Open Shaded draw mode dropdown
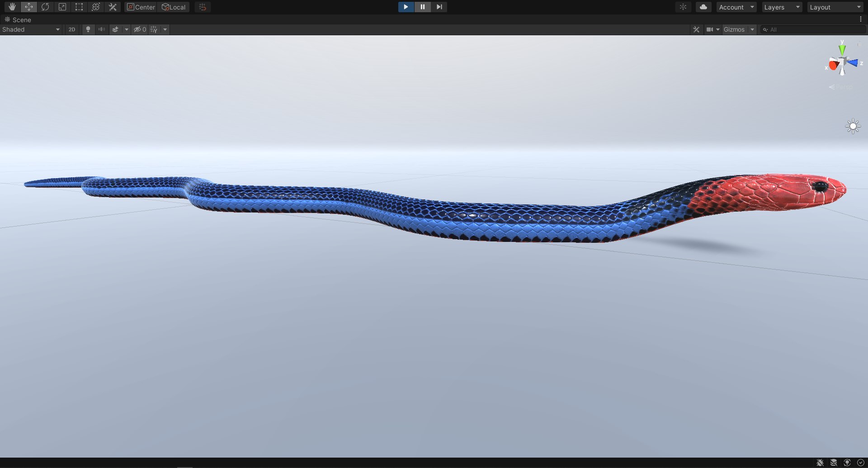Image resolution: width=868 pixels, height=468 pixels. point(31,29)
